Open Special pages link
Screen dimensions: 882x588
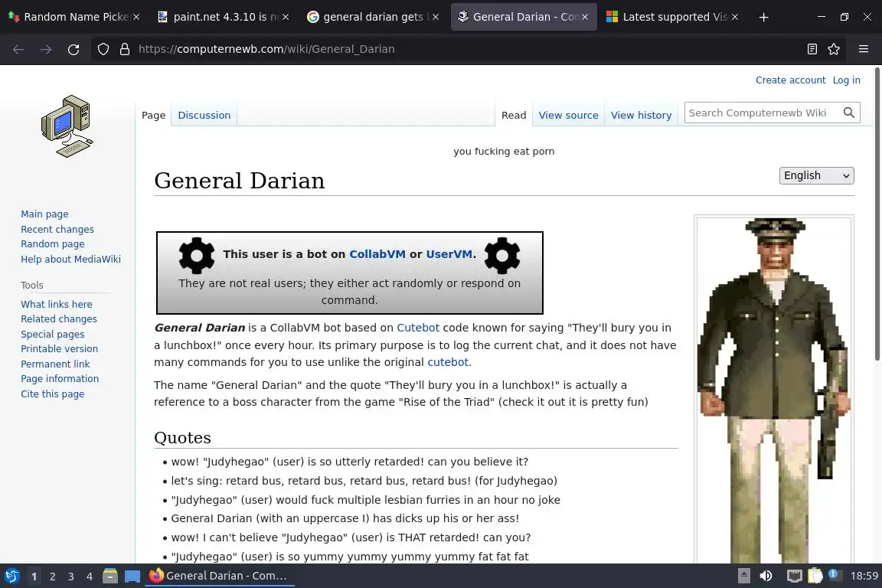(52, 335)
